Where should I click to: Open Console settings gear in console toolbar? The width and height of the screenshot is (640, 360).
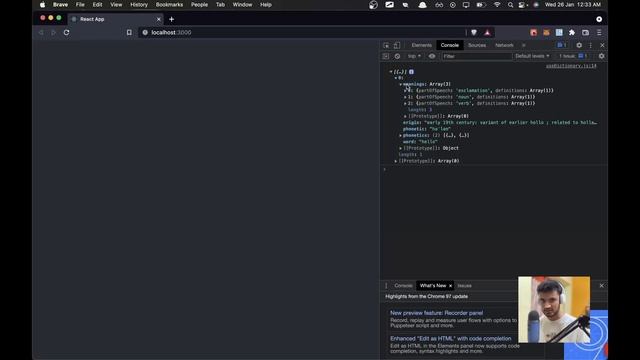(x=601, y=56)
